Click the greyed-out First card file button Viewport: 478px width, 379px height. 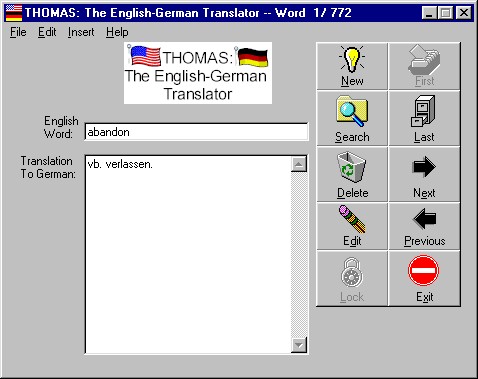pos(424,66)
